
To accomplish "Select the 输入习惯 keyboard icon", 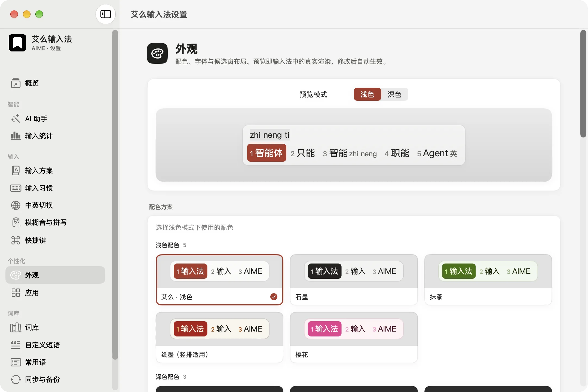I will pos(16,188).
